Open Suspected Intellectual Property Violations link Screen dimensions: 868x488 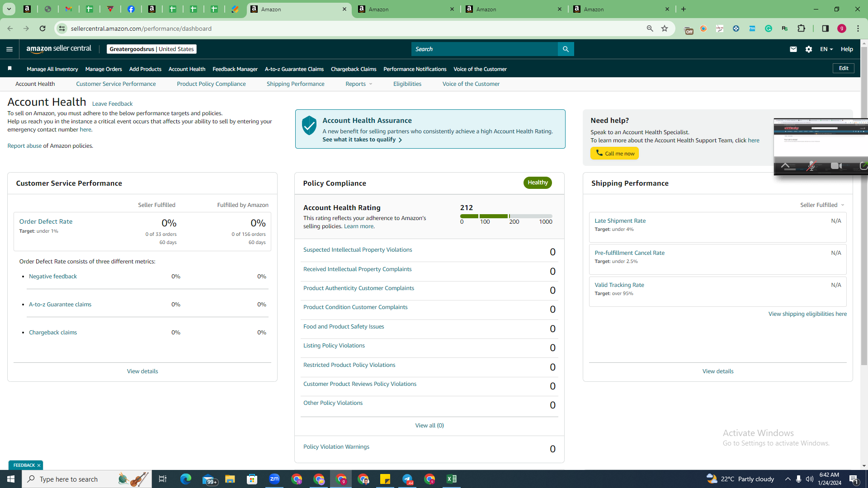click(358, 250)
